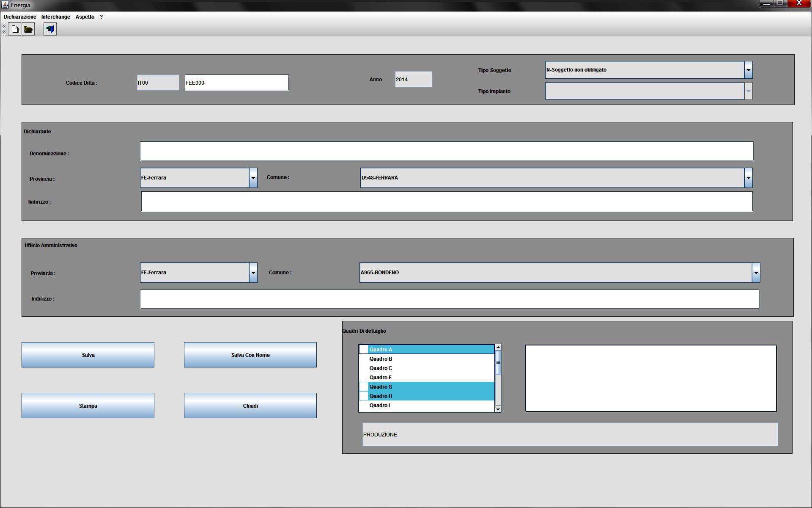Image resolution: width=812 pixels, height=508 pixels.
Task: Open the ? help menu
Action: (101, 17)
